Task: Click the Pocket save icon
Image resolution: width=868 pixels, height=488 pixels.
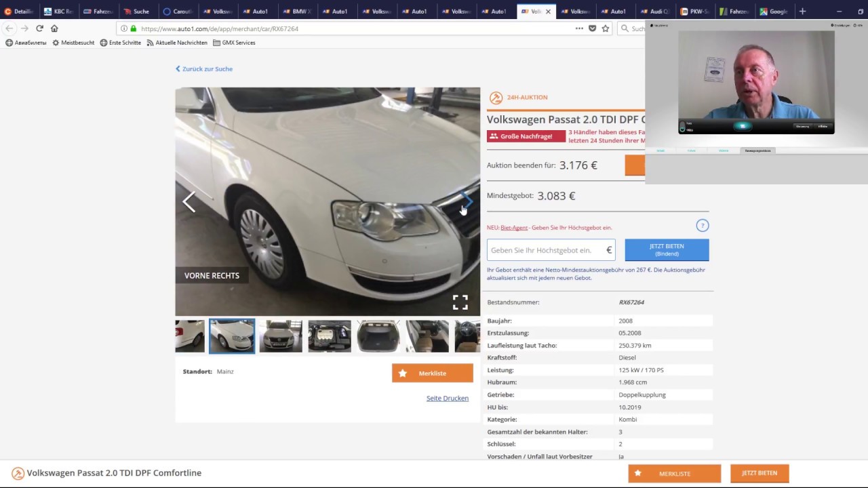Action: click(x=593, y=28)
